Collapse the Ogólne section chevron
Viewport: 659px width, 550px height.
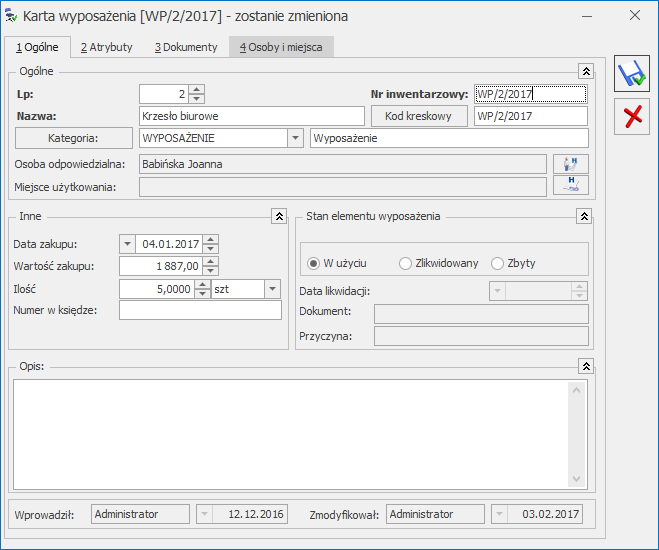pos(586,72)
